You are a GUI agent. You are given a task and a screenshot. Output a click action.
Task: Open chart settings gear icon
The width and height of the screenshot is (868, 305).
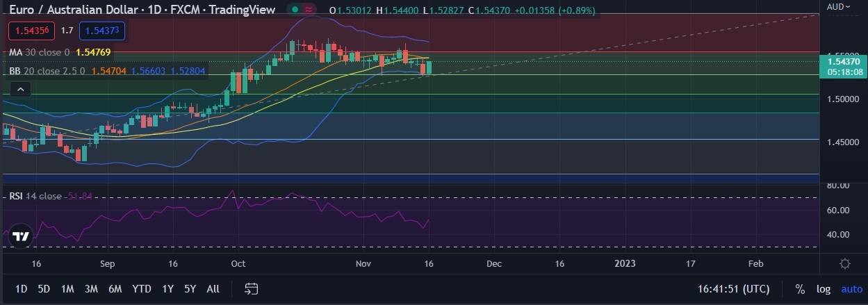point(845,264)
